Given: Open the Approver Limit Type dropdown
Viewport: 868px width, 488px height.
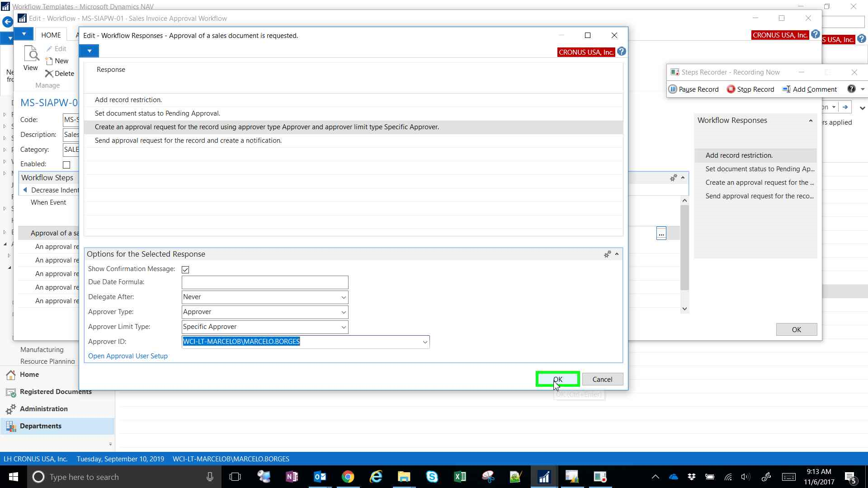Looking at the screenshot, I should (344, 327).
